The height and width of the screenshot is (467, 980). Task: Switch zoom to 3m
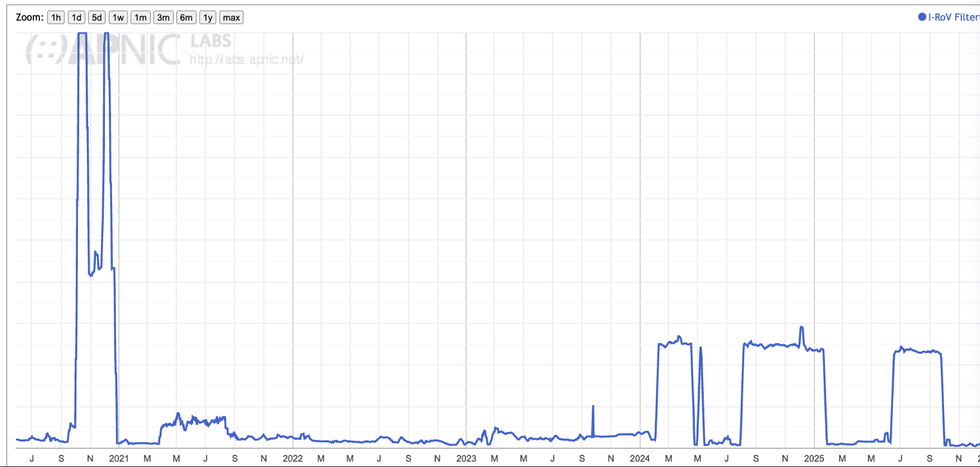tap(164, 17)
